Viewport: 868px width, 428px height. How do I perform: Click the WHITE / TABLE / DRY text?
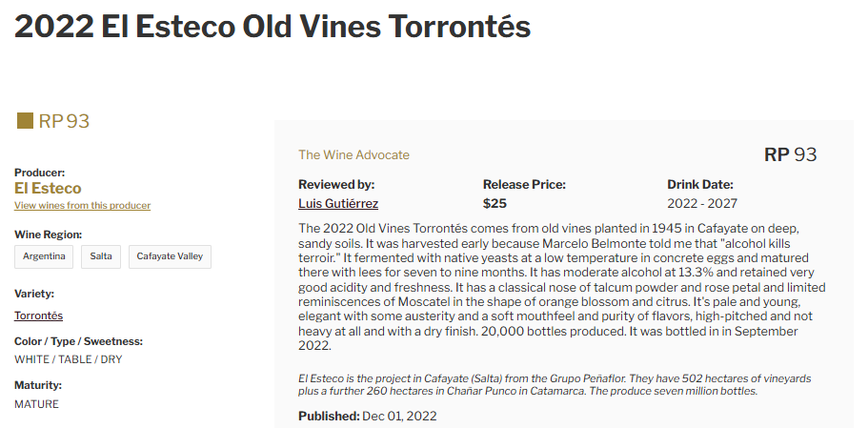68,359
